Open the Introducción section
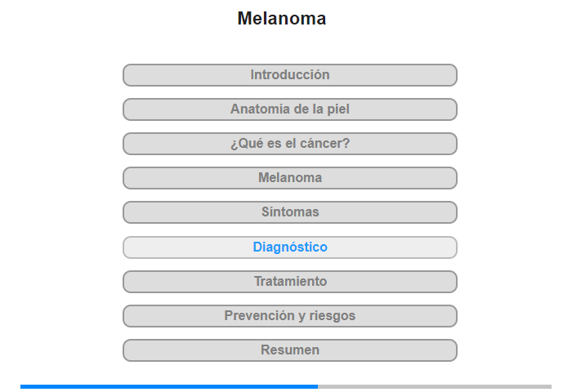This screenshot has width=572, height=392. click(x=290, y=75)
